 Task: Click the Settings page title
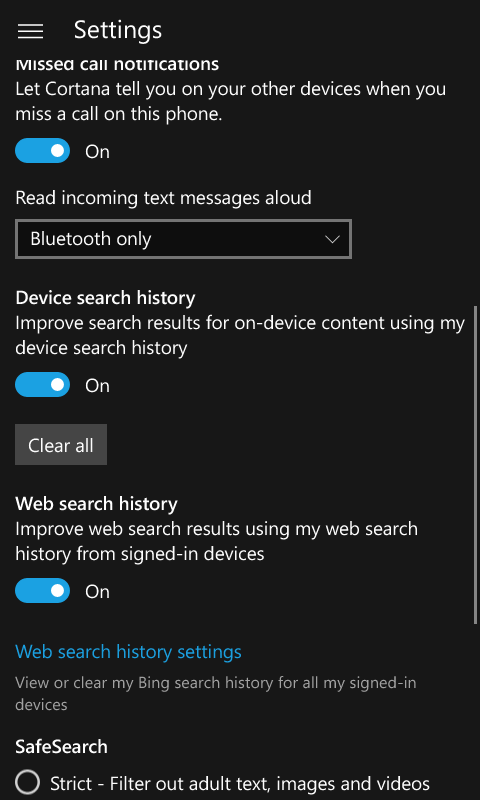tap(118, 30)
